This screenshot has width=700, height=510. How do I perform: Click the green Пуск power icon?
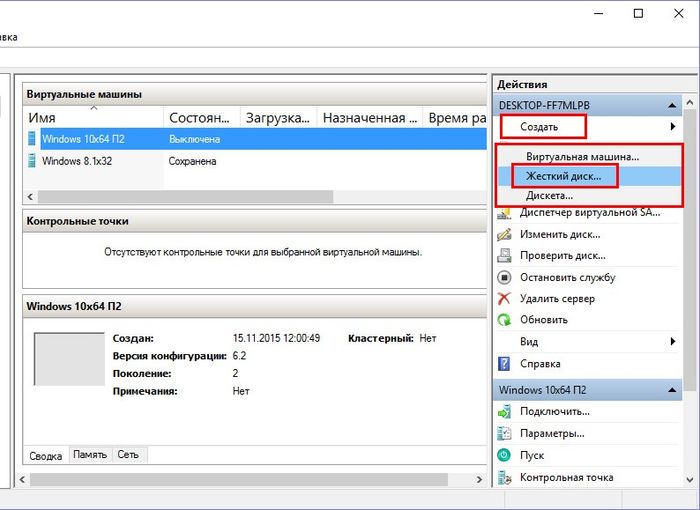tap(504, 455)
